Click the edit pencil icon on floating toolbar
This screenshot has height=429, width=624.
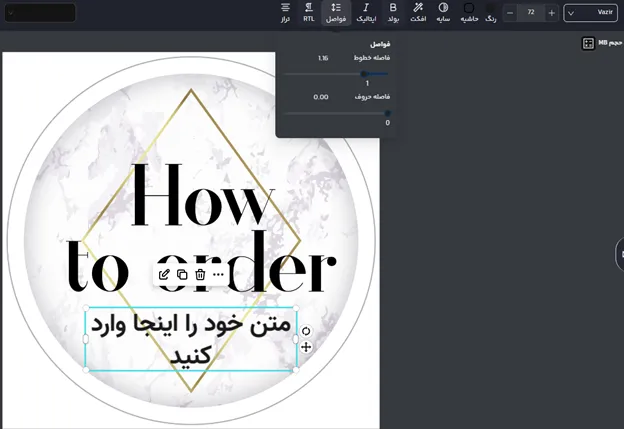164,274
